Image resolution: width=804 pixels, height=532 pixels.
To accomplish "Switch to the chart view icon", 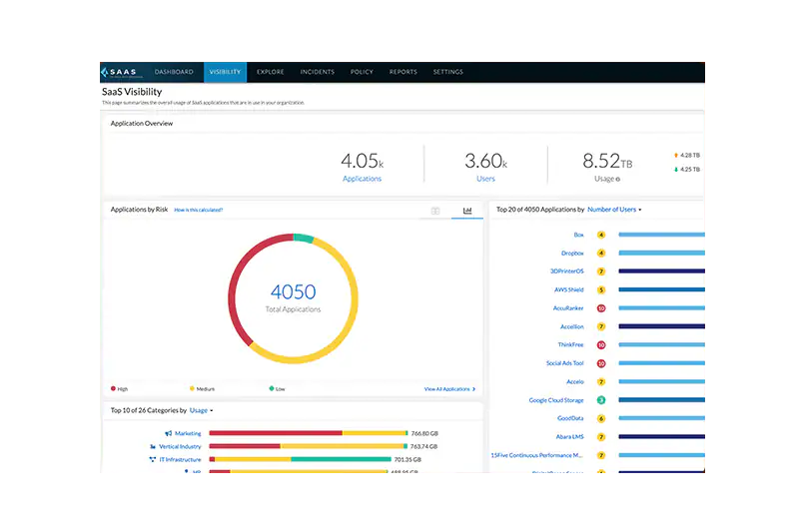I will (x=466, y=211).
